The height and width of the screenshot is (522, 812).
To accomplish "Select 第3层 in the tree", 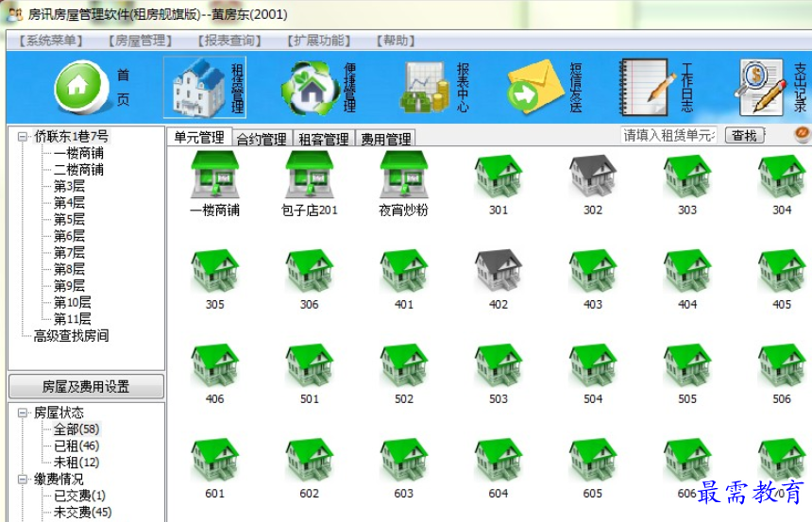I will [69, 187].
